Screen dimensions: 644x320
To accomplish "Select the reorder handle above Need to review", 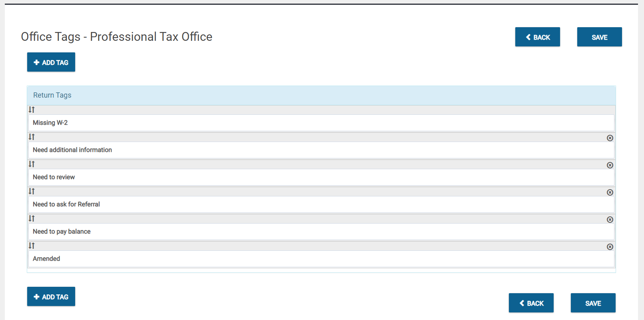I will pyautogui.click(x=32, y=164).
